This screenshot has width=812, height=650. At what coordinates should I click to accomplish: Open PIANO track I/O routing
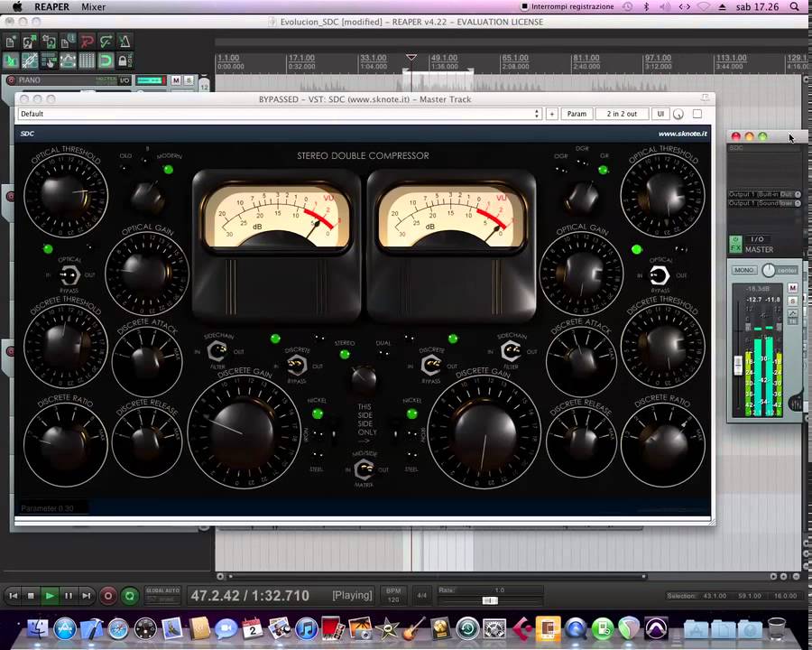[125, 80]
